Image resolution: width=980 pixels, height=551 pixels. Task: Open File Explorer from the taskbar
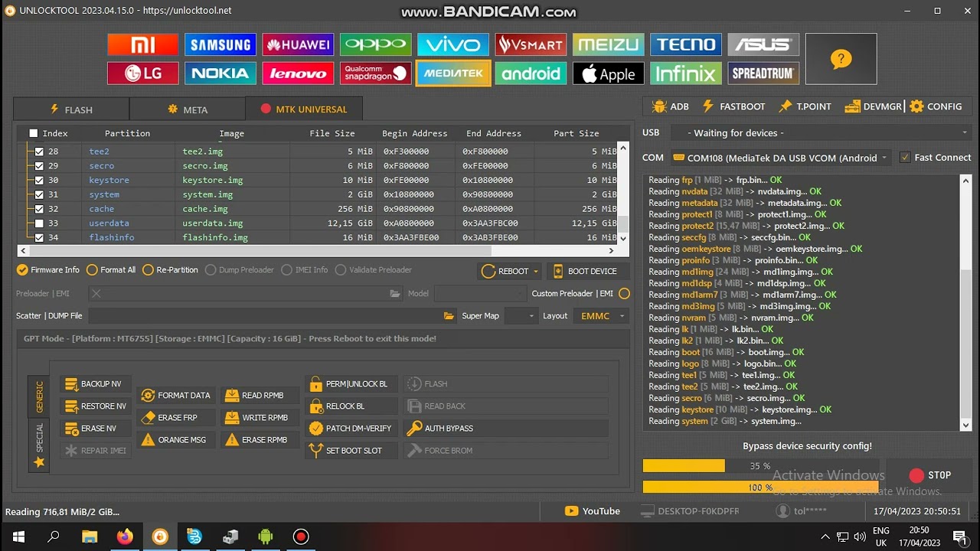(90, 537)
